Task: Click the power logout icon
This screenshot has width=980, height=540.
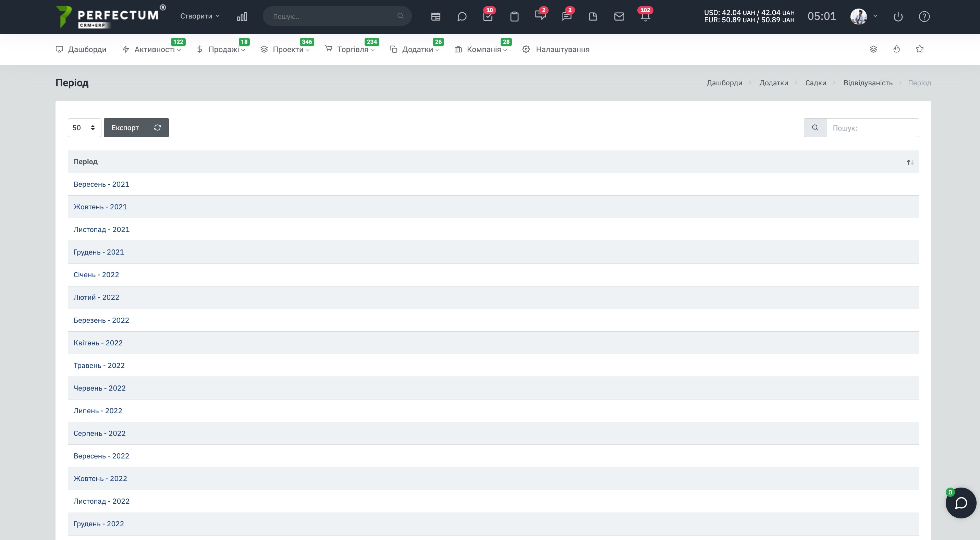Action: click(898, 16)
